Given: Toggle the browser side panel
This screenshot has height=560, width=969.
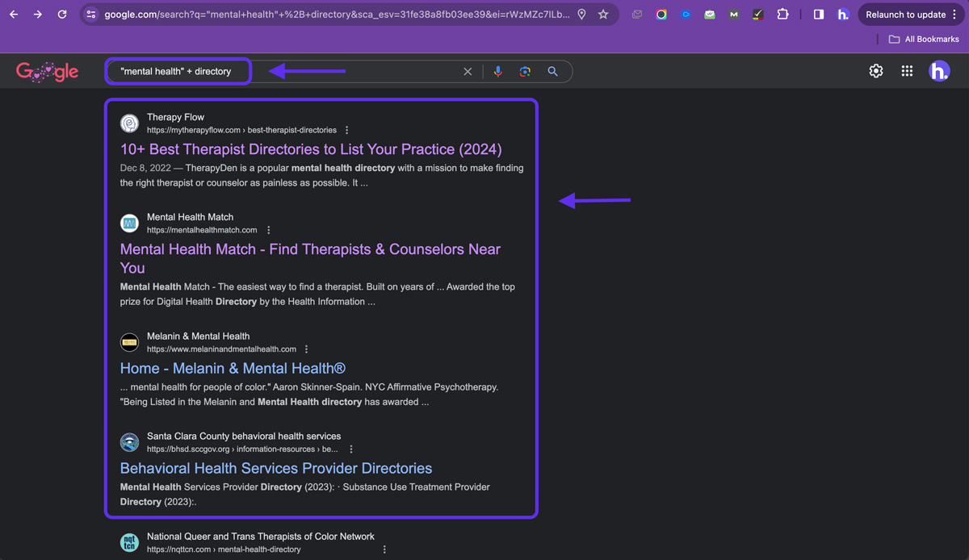Looking at the screenshot, I should coord(819,15).
